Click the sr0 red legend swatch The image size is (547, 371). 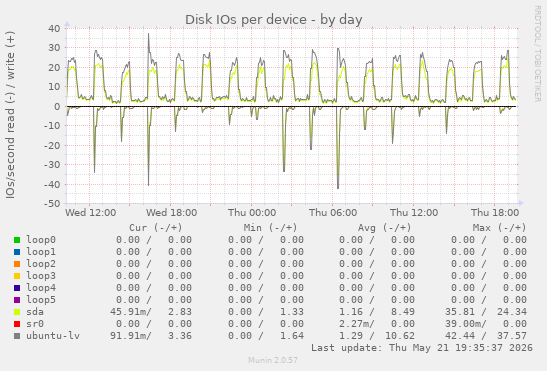pos(17,324)
